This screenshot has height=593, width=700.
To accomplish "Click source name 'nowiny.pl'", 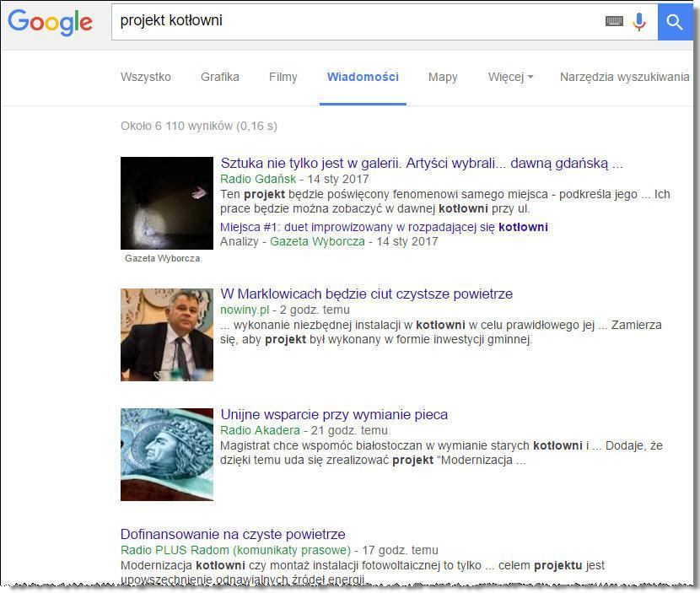I will (245, 310).
